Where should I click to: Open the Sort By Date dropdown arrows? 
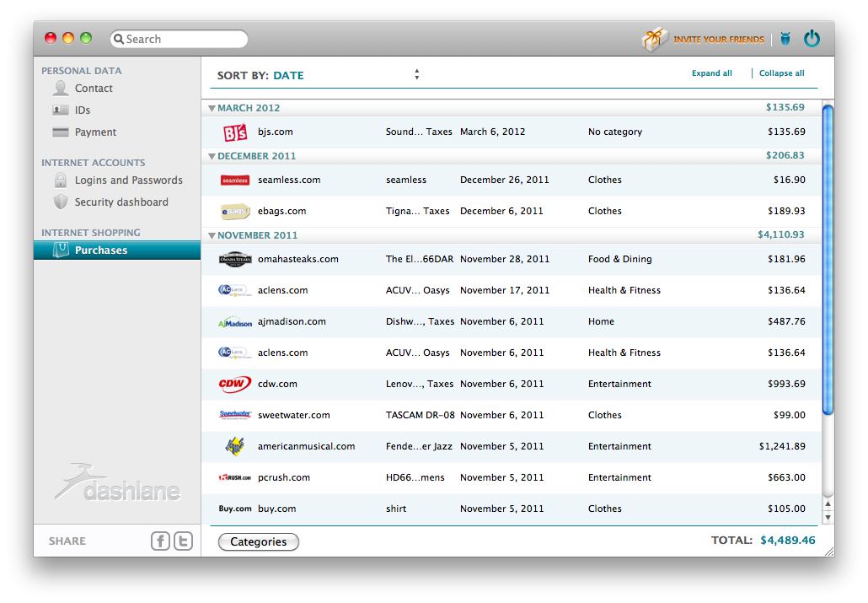(x=417, y=74)
